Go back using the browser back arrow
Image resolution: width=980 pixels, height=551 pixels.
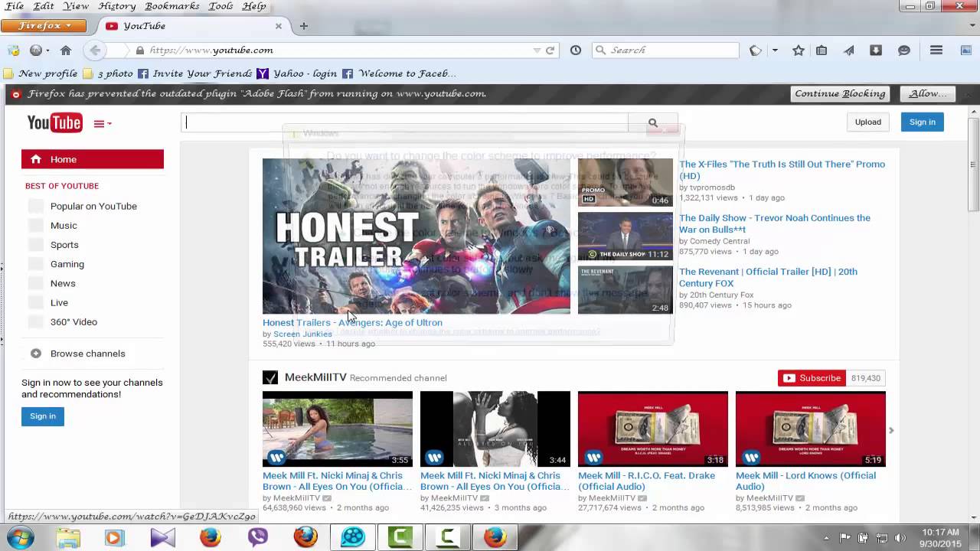(95, 51)
